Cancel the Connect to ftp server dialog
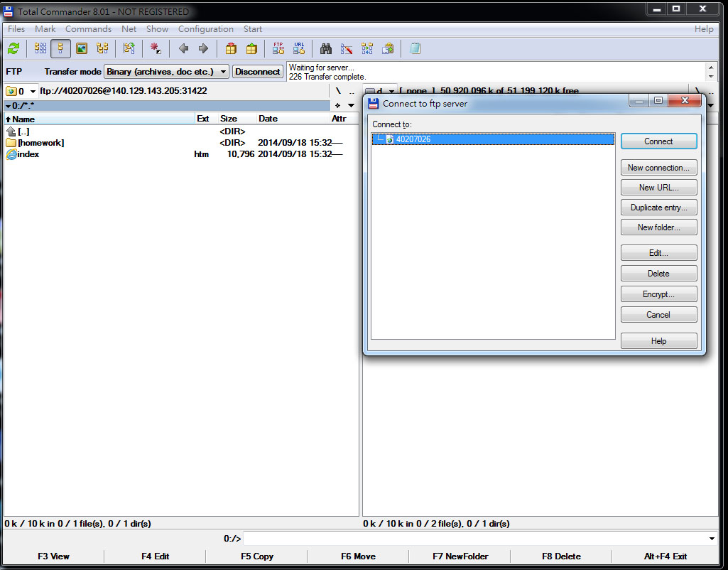The image size is (728, 570). 659,315
